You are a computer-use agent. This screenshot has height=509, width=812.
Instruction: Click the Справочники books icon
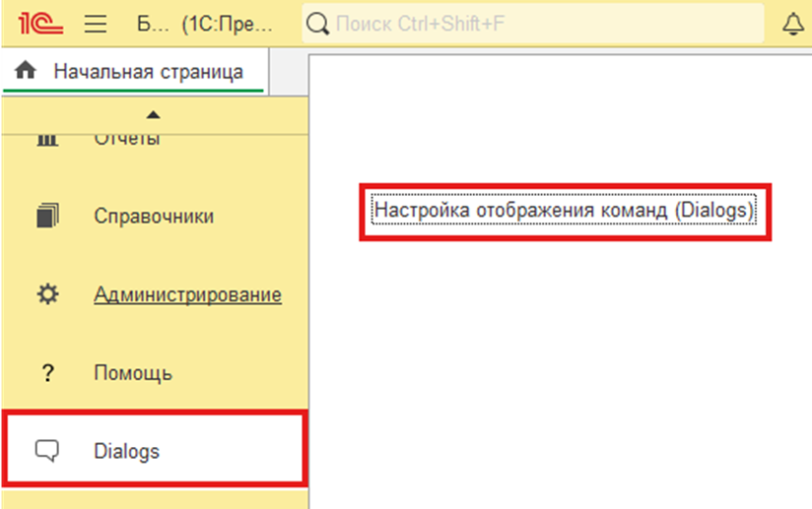click(x=47, y=216)
